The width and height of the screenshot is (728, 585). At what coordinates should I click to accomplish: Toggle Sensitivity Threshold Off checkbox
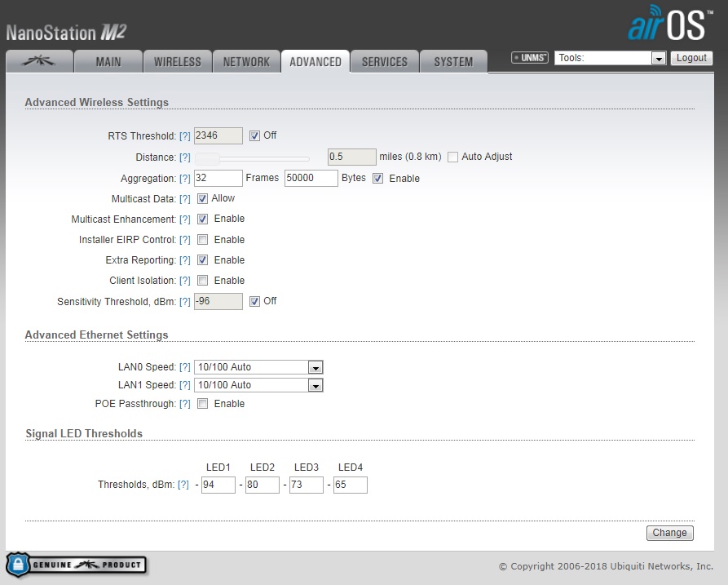[254, 302]
